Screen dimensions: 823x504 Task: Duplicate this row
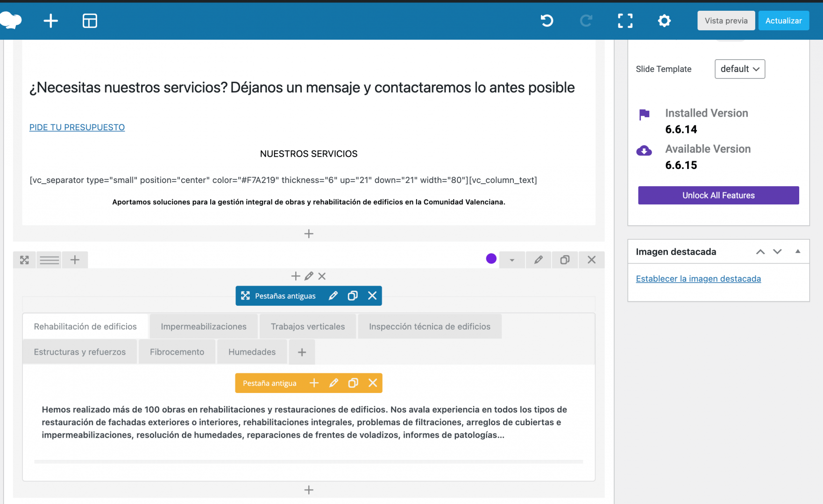[565, 260]
